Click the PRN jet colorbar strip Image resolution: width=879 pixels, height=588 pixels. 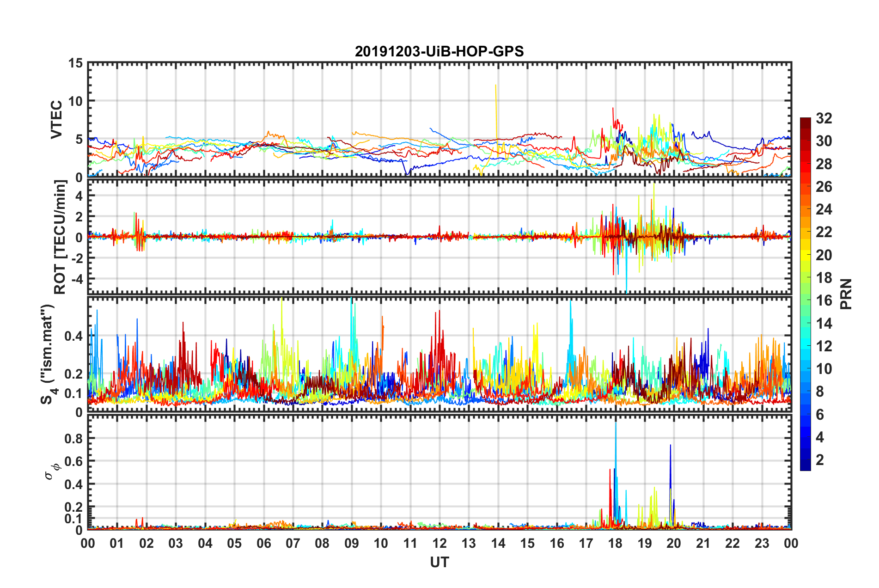pyautogui.click(x=805, y=294)
